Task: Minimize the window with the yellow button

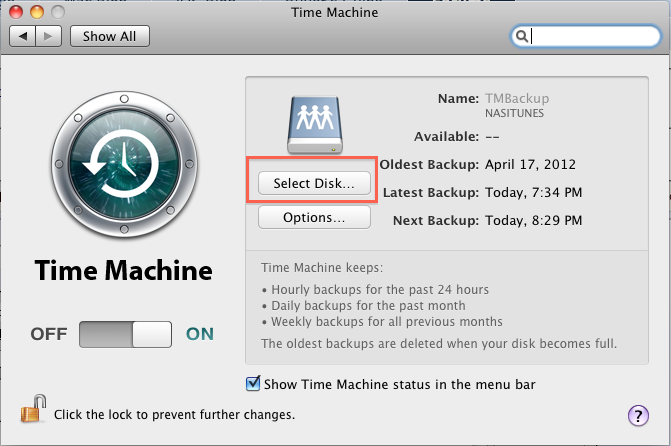Action: [x=38, y=13]
